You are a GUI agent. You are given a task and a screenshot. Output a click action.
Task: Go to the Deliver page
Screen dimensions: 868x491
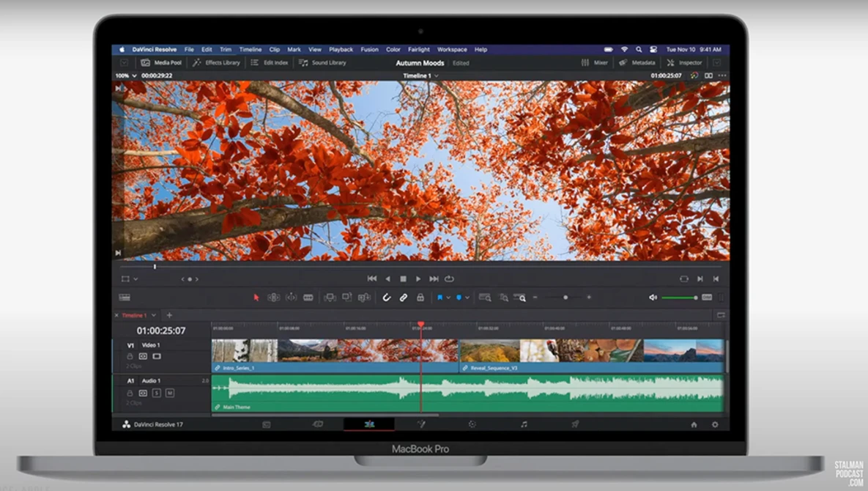coord(575,424)
